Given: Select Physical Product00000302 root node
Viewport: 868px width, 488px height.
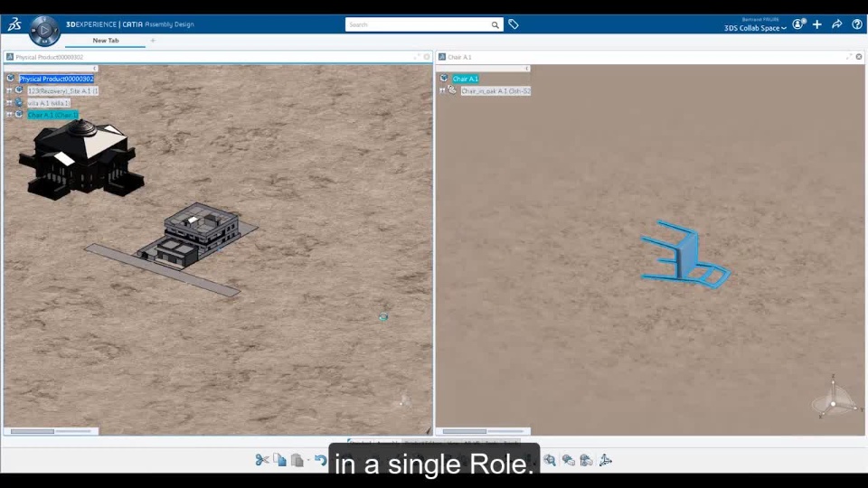Looking at the screenshot, I should [56, 80].
